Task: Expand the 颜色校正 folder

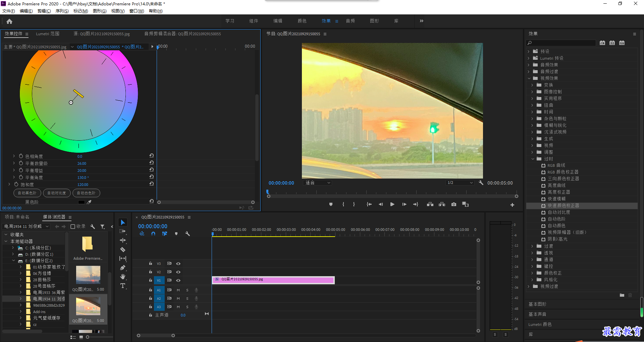Action: [x=532, y=273]
